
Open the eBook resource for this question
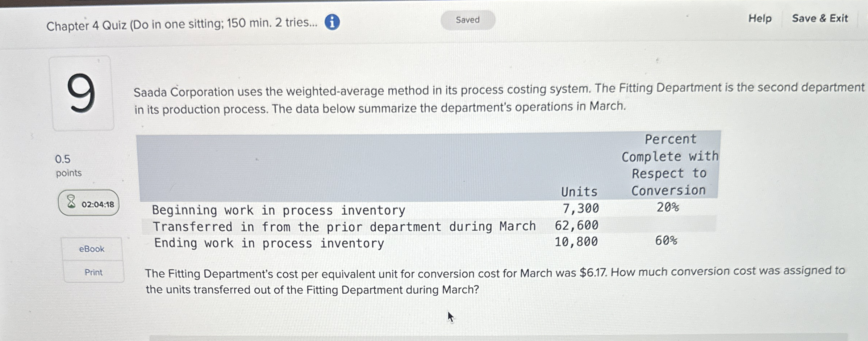click(x=92, y=249)
